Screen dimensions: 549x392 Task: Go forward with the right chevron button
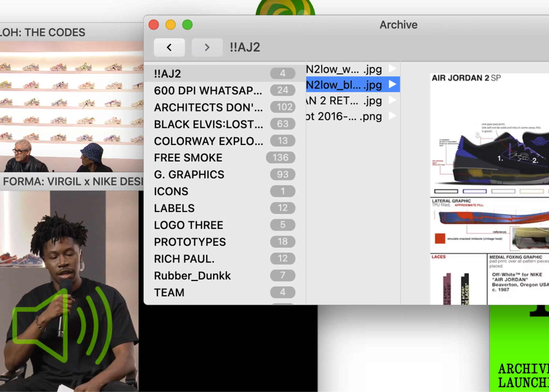coord(207,47)
